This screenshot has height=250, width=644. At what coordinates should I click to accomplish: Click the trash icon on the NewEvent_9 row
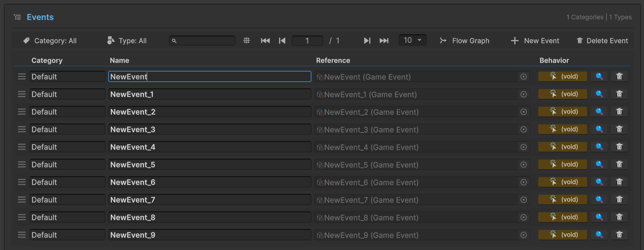(x=619, y=235)
